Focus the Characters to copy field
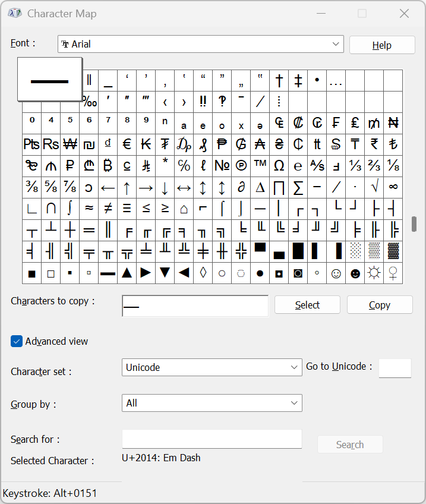This screenshot has height=504, width=426. (x=195, y=306)
